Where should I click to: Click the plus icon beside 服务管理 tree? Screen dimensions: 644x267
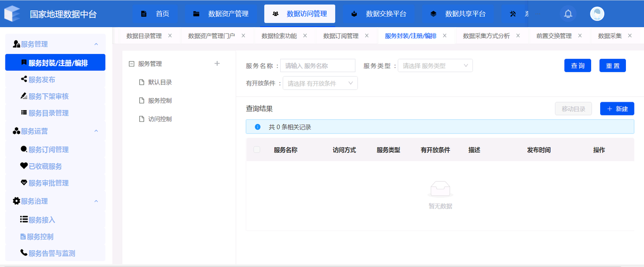click(217, 63)
